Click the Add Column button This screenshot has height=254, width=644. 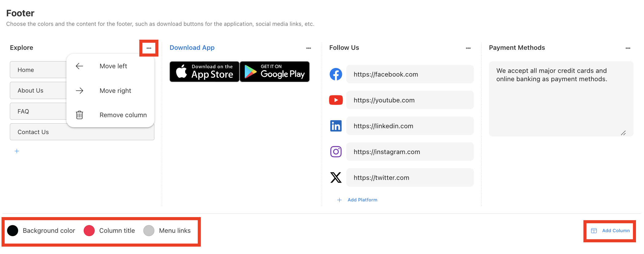[610, 231]
